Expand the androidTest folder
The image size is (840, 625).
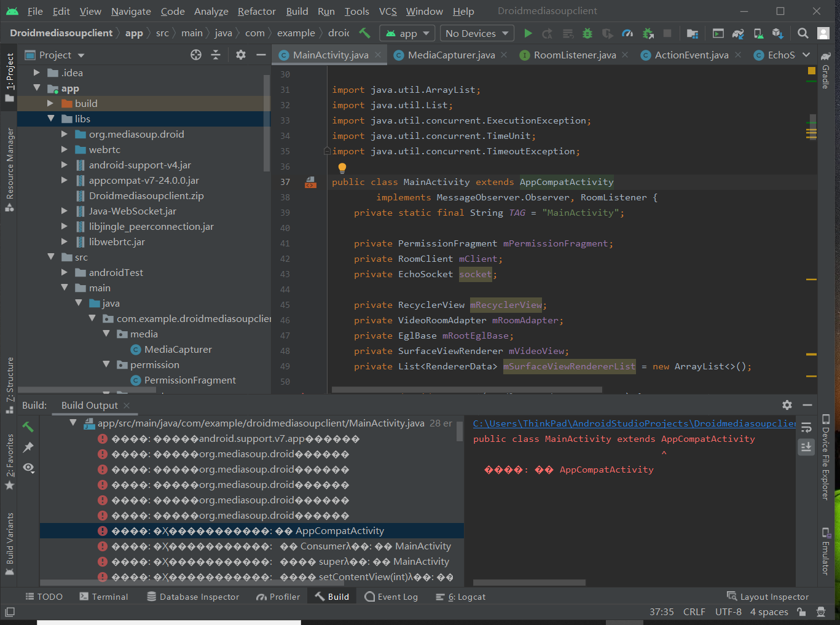[65, 272]
